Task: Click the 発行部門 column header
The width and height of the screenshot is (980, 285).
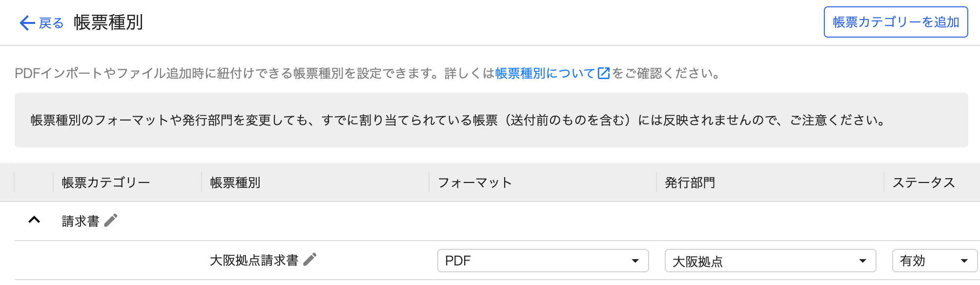Action: coord(690,183)
